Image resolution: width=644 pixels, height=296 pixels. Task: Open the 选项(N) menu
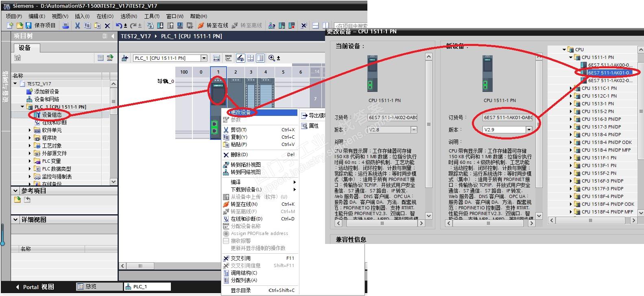(129, 16)
